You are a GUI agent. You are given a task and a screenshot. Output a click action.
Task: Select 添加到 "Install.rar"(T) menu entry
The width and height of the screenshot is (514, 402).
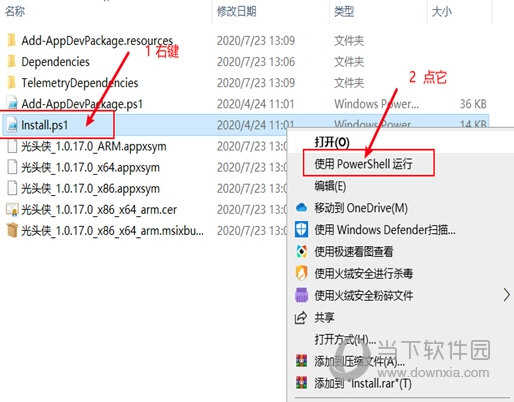tap(363, 383)
